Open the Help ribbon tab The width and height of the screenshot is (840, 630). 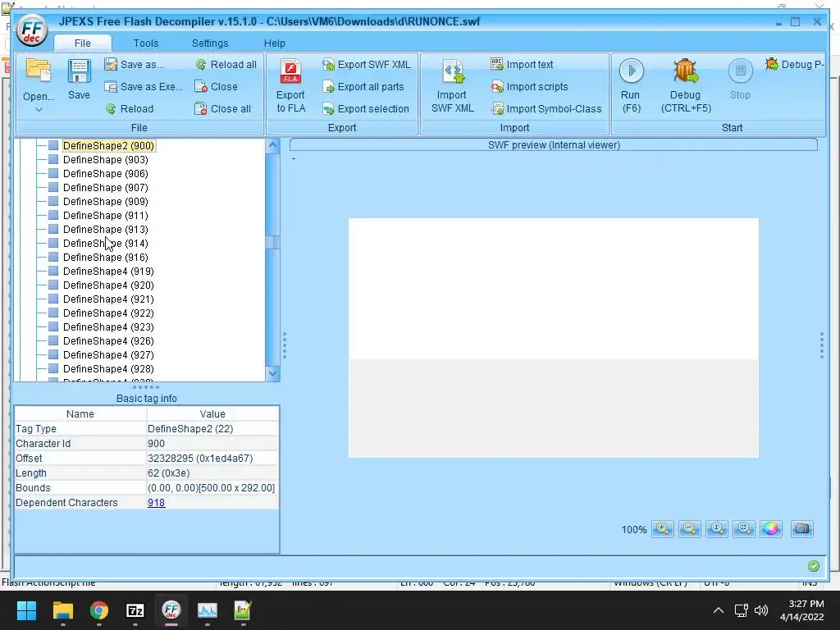tap(274, 43)
